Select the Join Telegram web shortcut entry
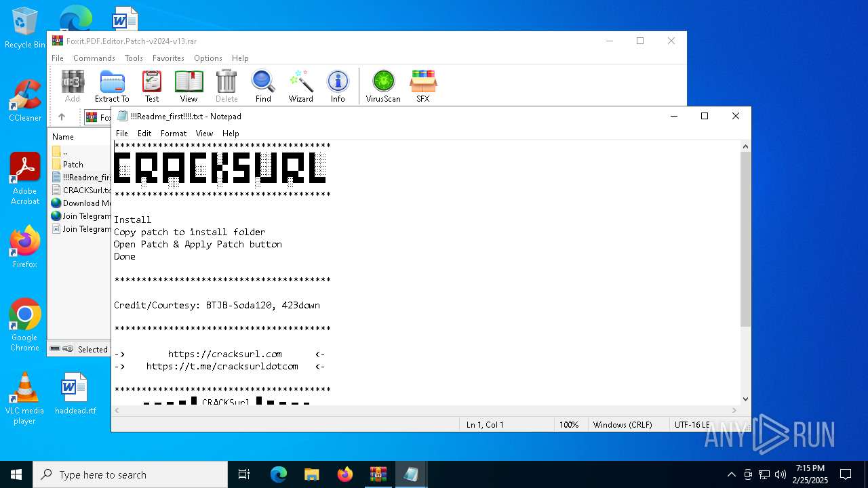The image size is (868, 488). click(x=81, y=216)
